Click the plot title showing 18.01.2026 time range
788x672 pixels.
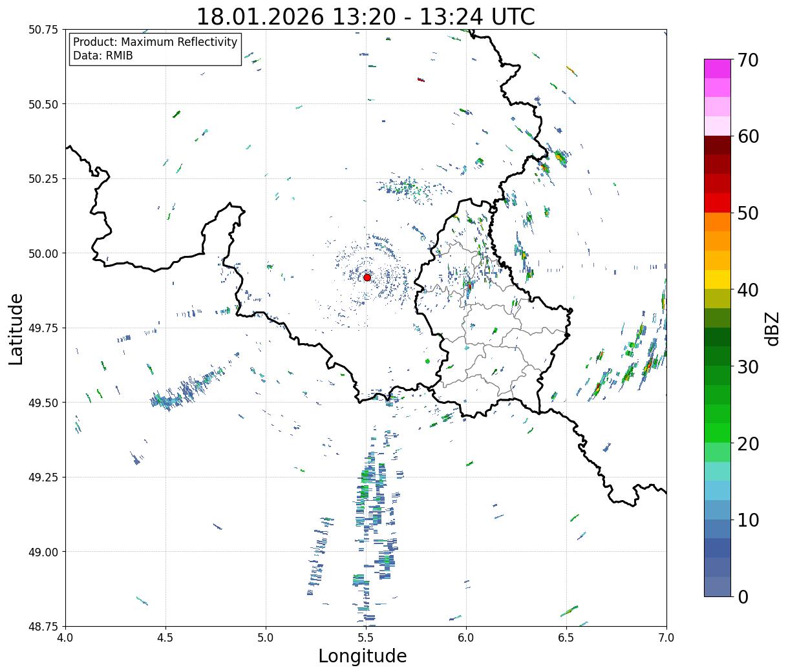[x=365, y=16]
